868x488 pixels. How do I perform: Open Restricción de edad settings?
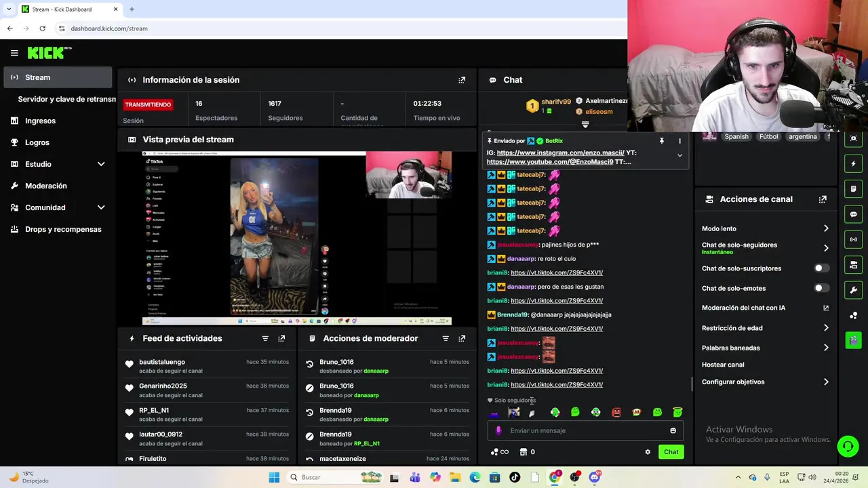point(765,328)
